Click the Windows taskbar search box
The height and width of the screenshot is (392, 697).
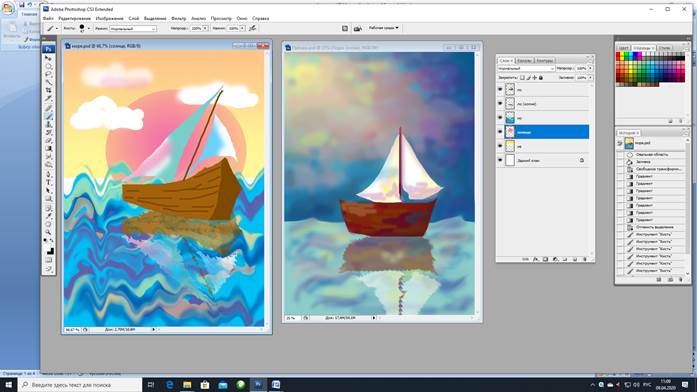point(80,384)
